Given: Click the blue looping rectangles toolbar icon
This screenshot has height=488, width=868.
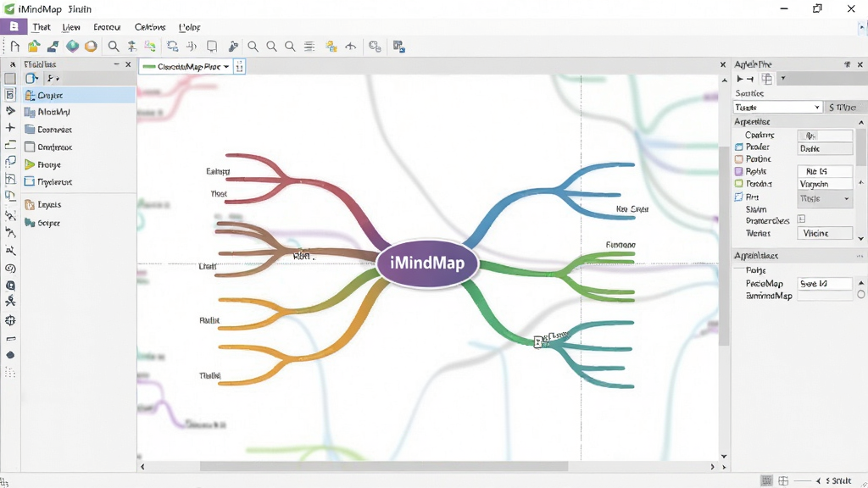Looking at the screenshot, I should (173, 47).
